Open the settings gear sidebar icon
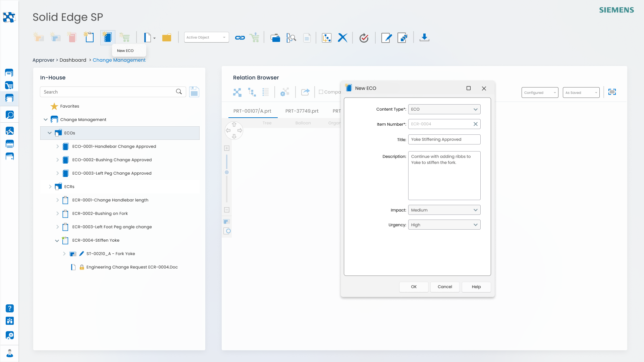 click(x=10, y=335)
